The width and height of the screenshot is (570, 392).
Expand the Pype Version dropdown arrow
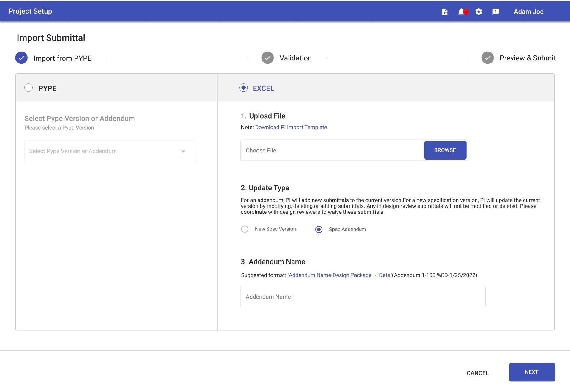coord(183,151)
